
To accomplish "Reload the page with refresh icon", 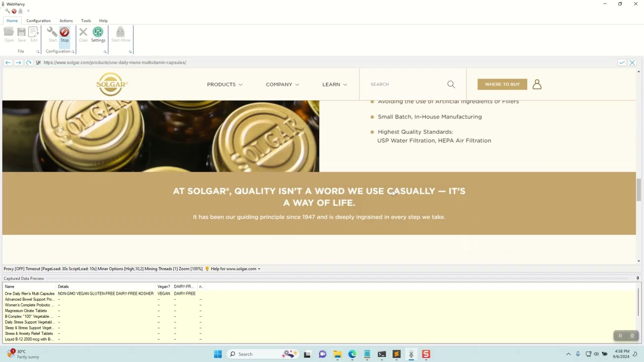I will (29, 62).
